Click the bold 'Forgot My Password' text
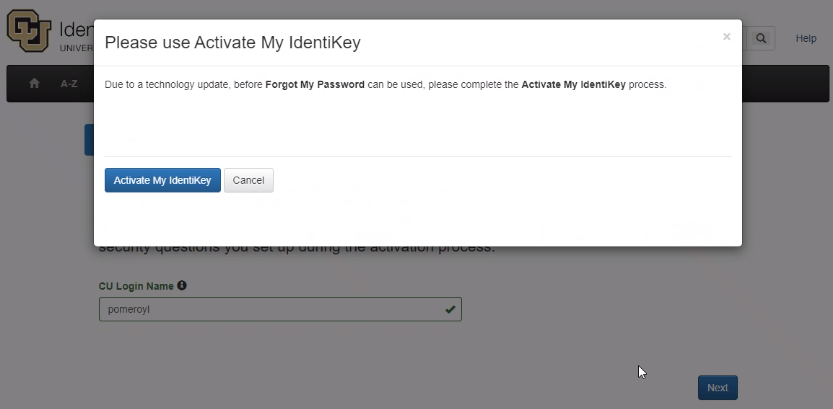 (x=314, y=85)
